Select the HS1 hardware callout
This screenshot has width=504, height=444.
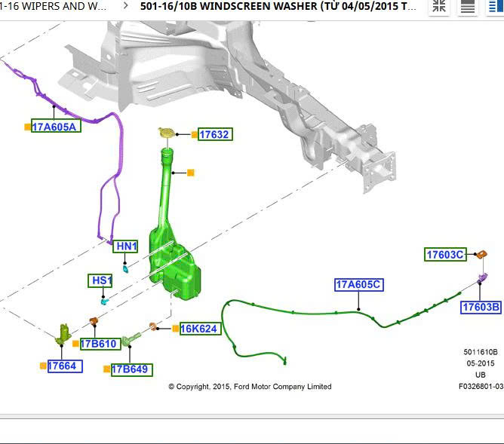tap(102, 281)
